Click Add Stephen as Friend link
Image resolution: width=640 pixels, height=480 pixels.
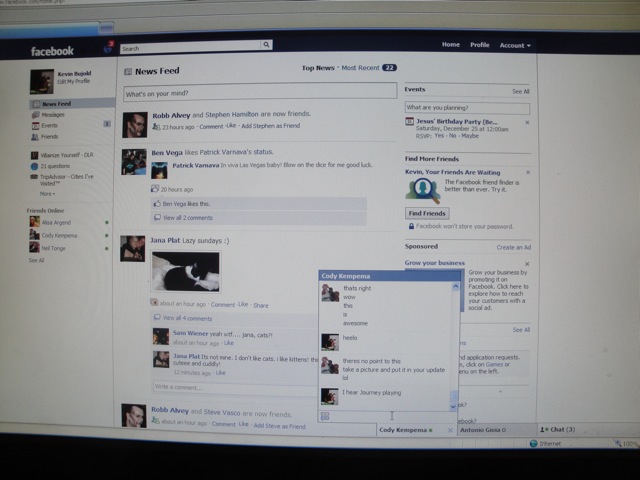point(271,126)
